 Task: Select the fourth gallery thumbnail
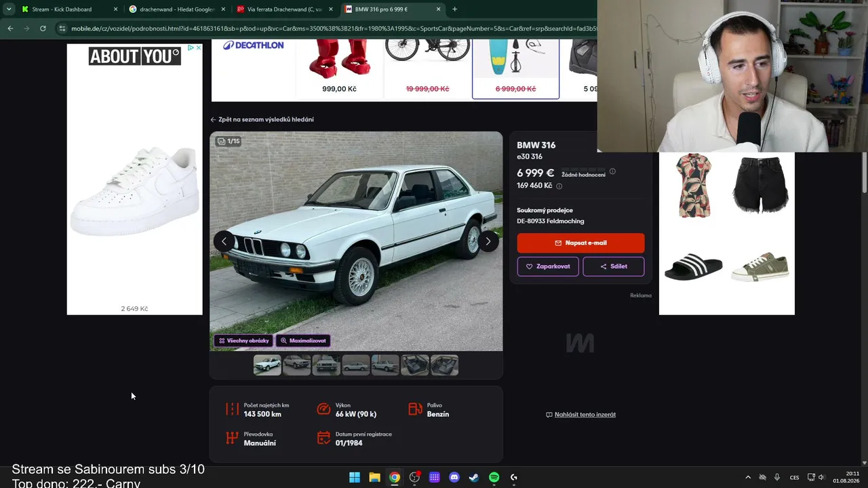356,365
